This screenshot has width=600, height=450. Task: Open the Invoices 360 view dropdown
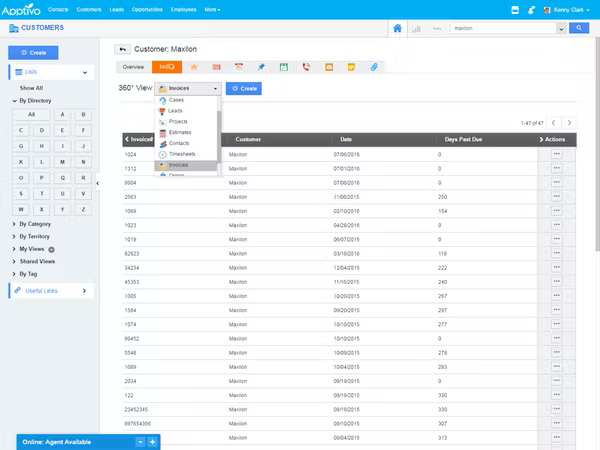[x=188, y=88]
